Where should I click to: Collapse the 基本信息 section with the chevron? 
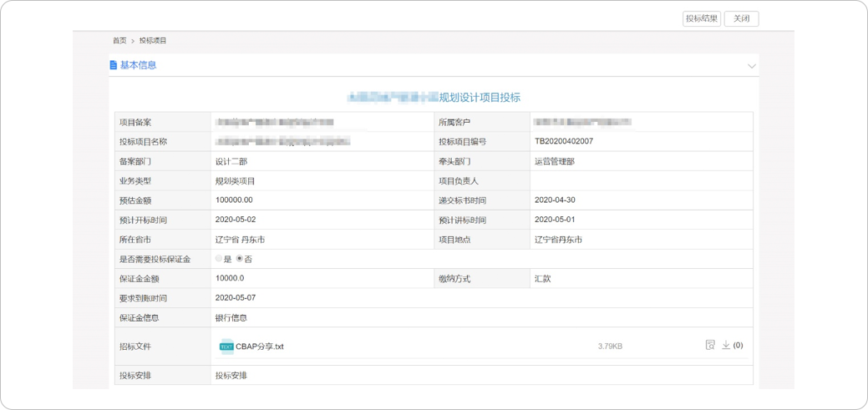point(751,66)
